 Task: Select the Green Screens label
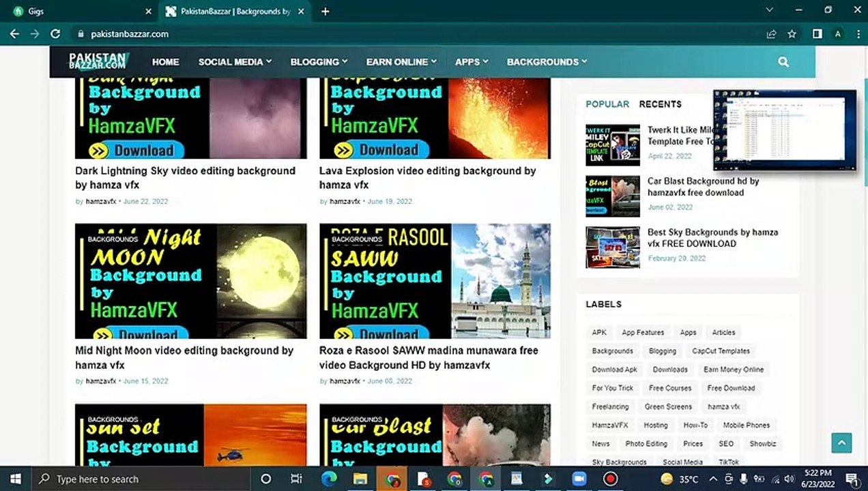[x=668, y=406]
